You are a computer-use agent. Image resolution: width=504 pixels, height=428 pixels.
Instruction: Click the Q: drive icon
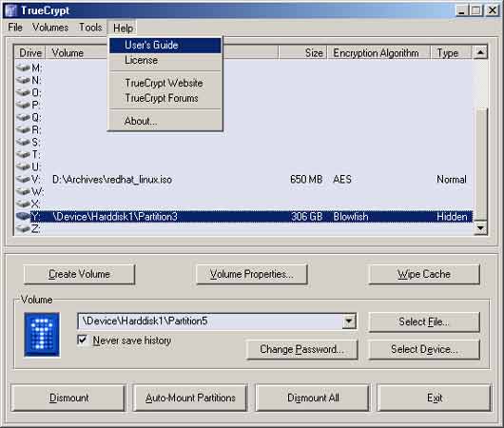tap(23, 117)
